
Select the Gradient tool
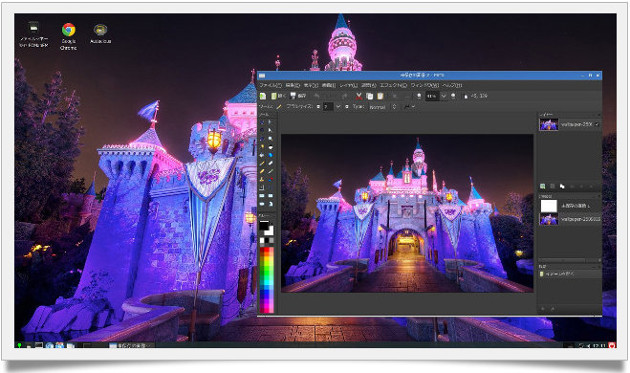[x=270, y=155]
